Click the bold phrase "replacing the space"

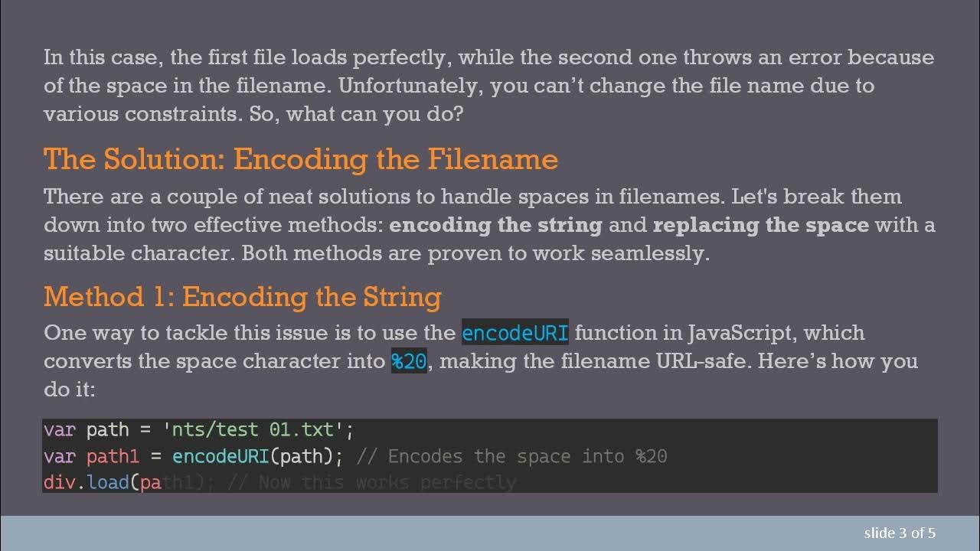tap(760, 226)
